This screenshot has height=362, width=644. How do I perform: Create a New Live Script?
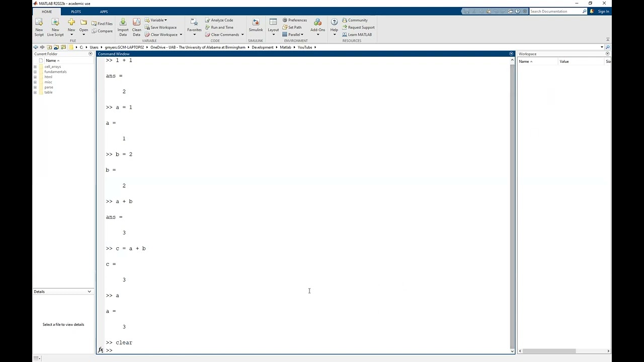coord(55,27)
